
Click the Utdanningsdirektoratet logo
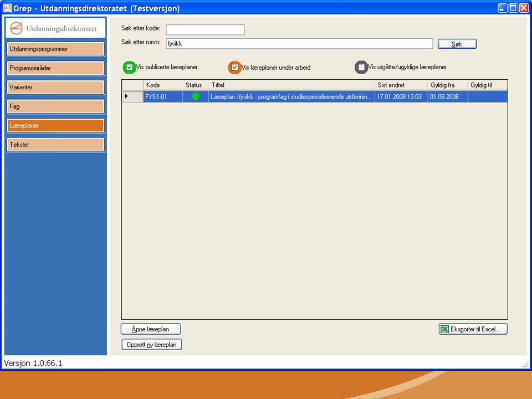tap(55, 28)
